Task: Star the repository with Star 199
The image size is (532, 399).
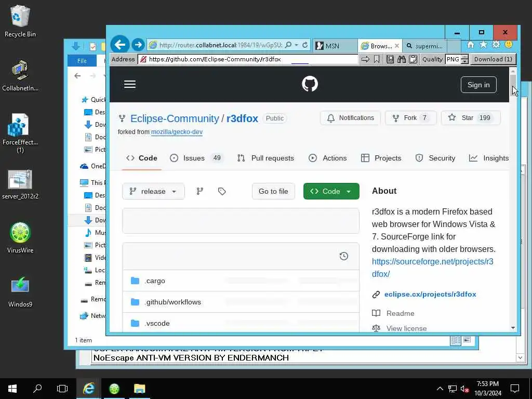Action: [x=471, y=118]
